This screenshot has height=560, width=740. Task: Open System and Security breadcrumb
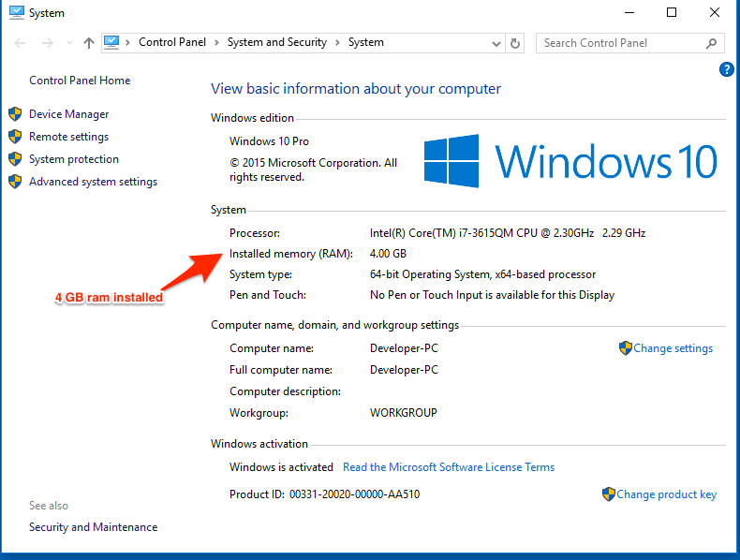point(277,42)
